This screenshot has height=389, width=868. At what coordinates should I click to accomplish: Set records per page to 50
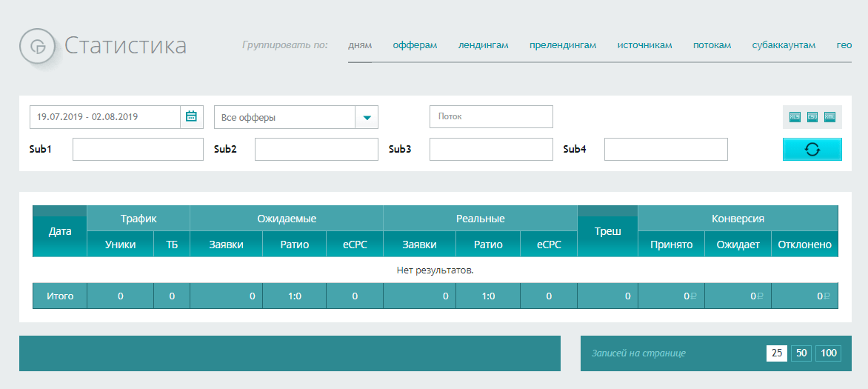click(801, 353)
